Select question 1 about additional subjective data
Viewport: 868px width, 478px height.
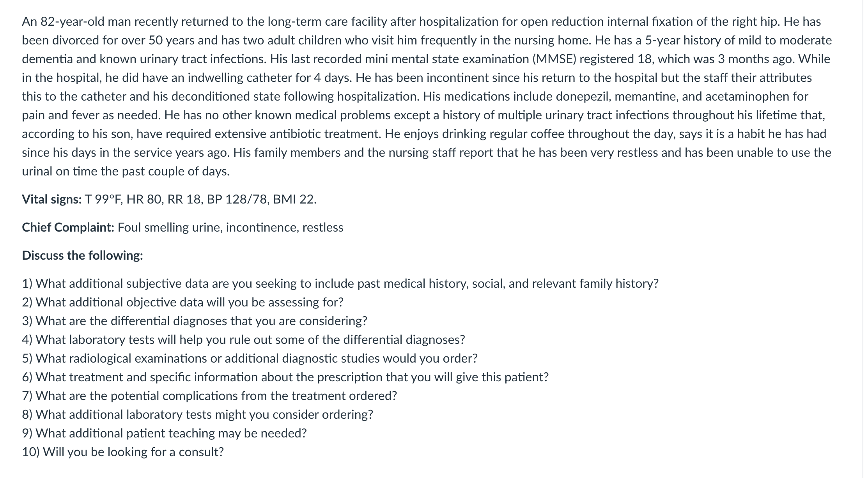tap(340, 283)
